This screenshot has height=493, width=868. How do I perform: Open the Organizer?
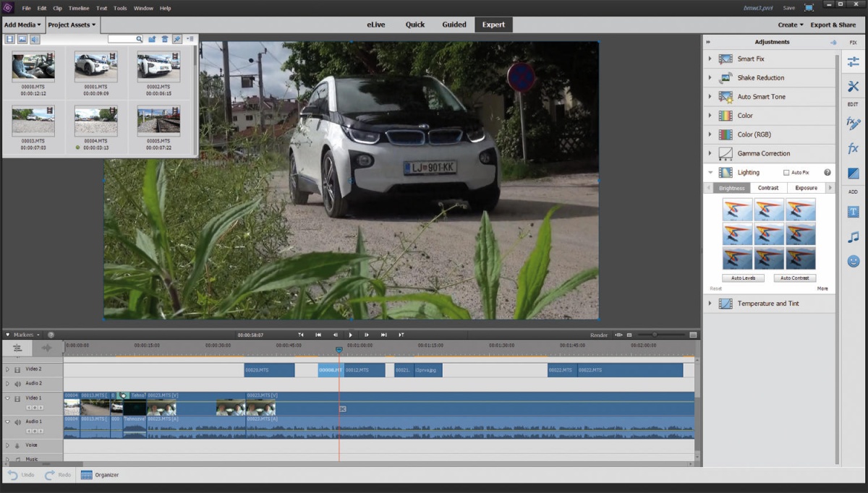tap(100, 475)
